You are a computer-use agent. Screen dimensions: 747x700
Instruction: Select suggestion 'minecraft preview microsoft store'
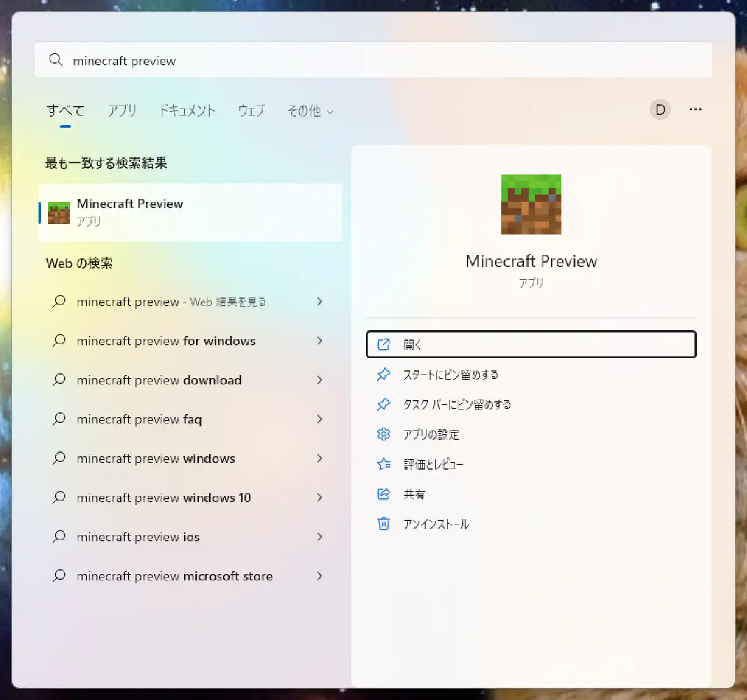pos(190,576)
